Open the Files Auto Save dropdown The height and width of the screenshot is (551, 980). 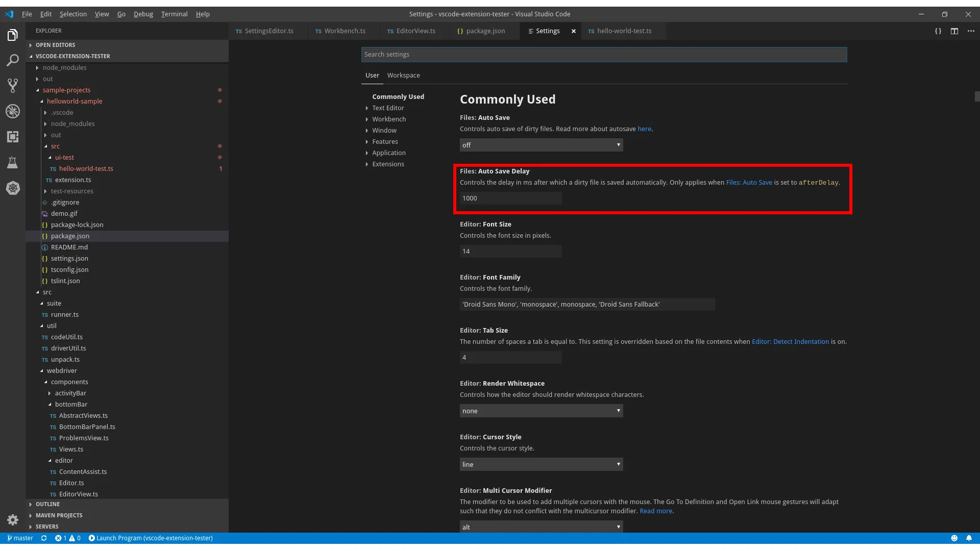pos(542,145)
